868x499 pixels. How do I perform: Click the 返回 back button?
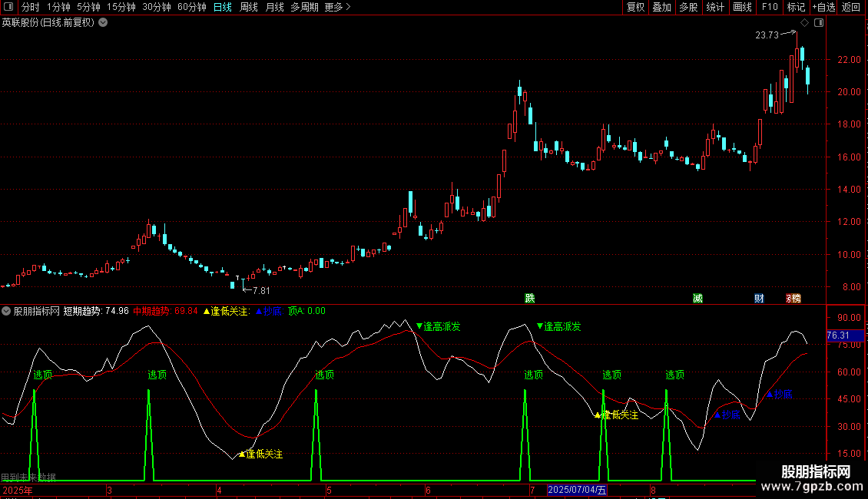point(851,7)
